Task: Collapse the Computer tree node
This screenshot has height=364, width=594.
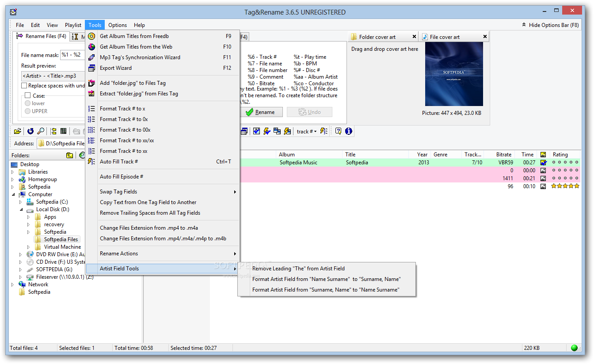Action: (13, 194)
